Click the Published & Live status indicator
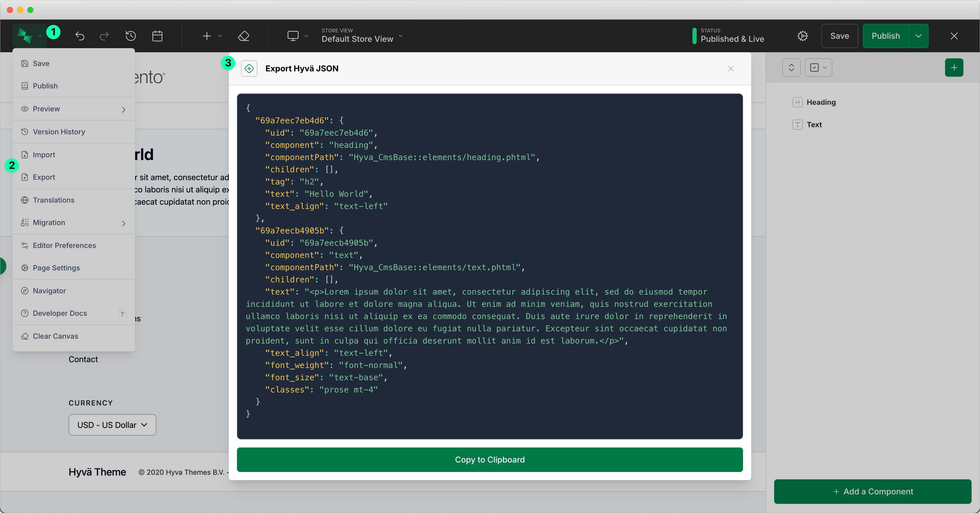 coord(728,36)
